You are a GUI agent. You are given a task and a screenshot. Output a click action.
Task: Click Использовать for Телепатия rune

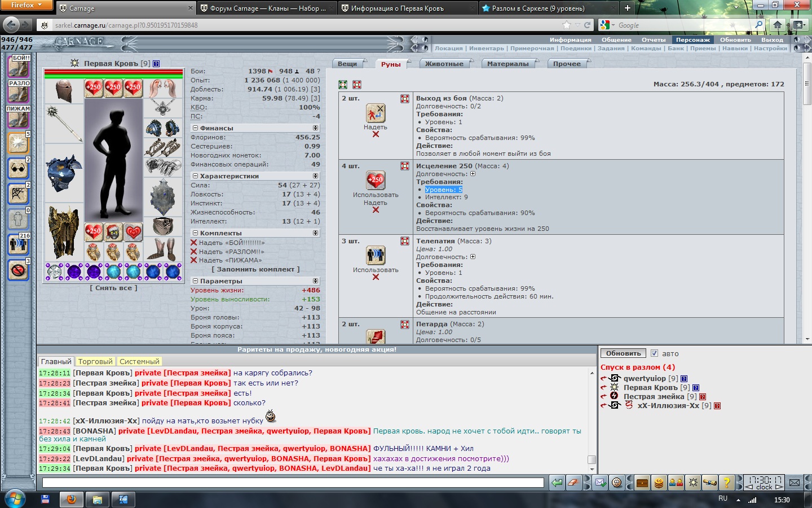pos(376,270)
